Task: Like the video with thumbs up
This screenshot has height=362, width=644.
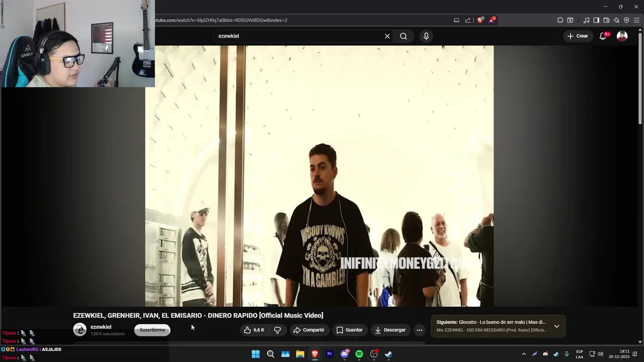Action: pos(255,330)
